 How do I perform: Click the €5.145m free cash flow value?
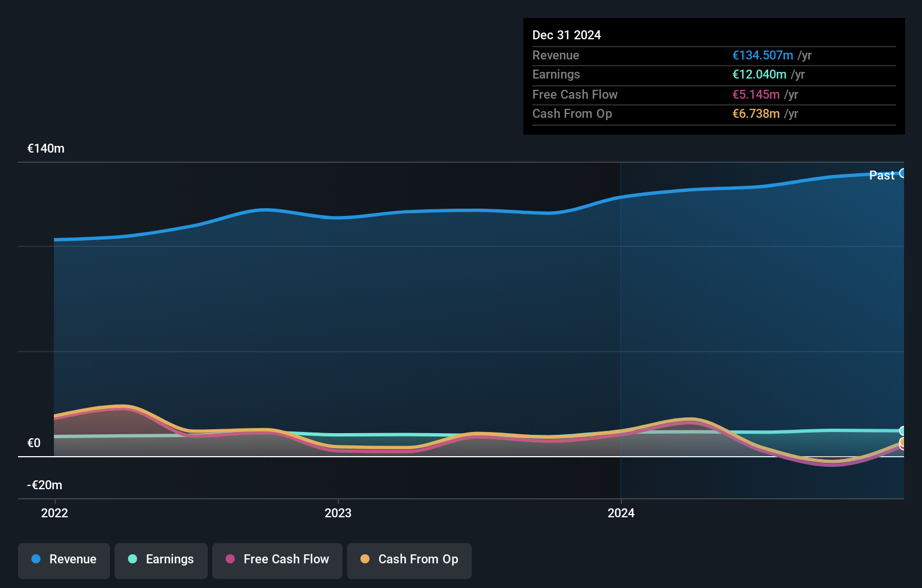[x=756, y=94]
